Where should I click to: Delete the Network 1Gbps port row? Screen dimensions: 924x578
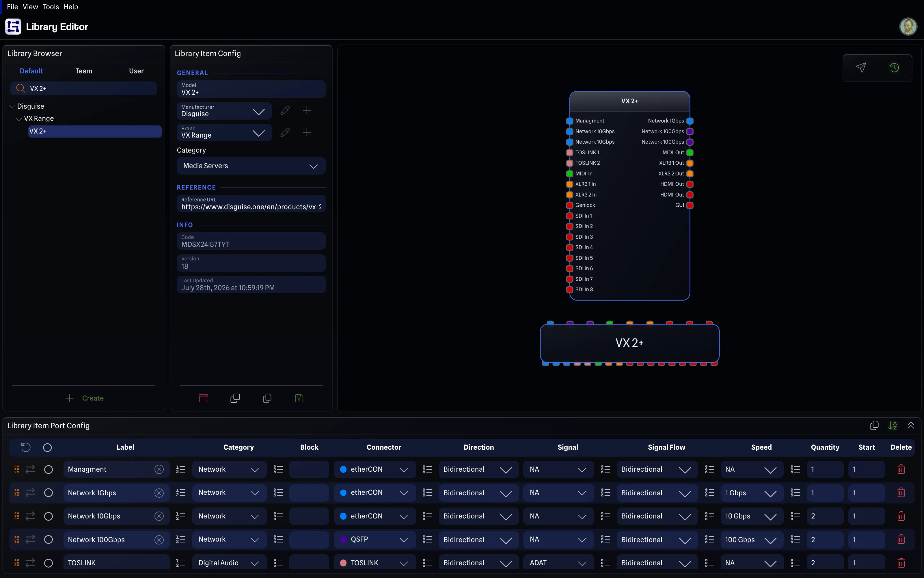pyautogui.click(x=901, y=492)
